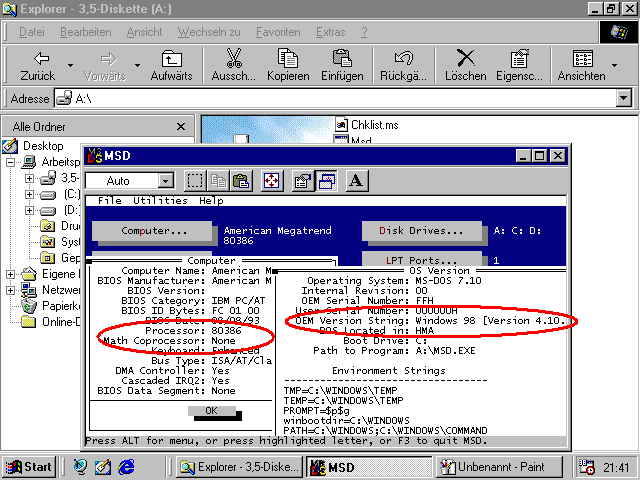
Task: Open the Utilities menu in MSD
Action: click(160, 200)
